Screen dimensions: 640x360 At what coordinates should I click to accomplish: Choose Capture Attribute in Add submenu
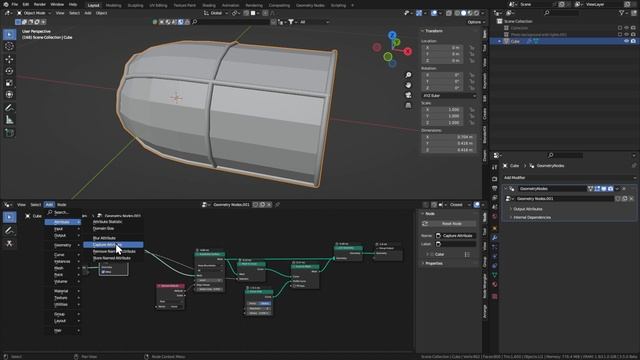[x=113, y=245]
